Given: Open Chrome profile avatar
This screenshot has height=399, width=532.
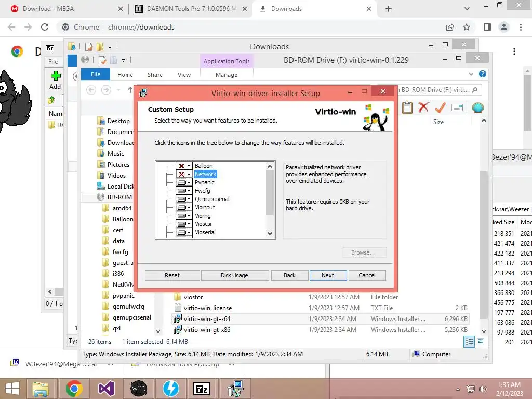Looking at the screenshot, I should [x=504, y=27].
